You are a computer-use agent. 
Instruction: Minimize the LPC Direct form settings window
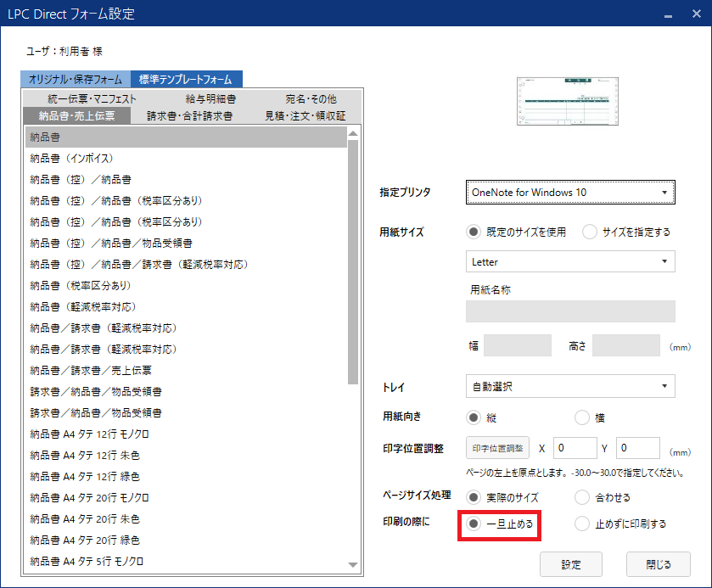tap(669, 14)
